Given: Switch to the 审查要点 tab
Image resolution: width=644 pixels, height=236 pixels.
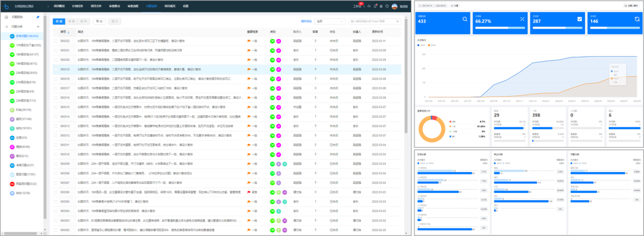Looking at the screenshot, I should tap(114, 6).
